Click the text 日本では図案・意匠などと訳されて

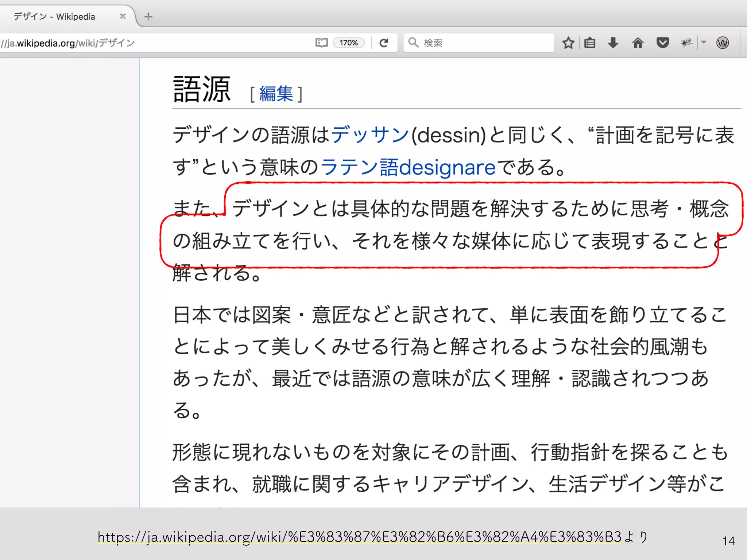coord(331,315)
